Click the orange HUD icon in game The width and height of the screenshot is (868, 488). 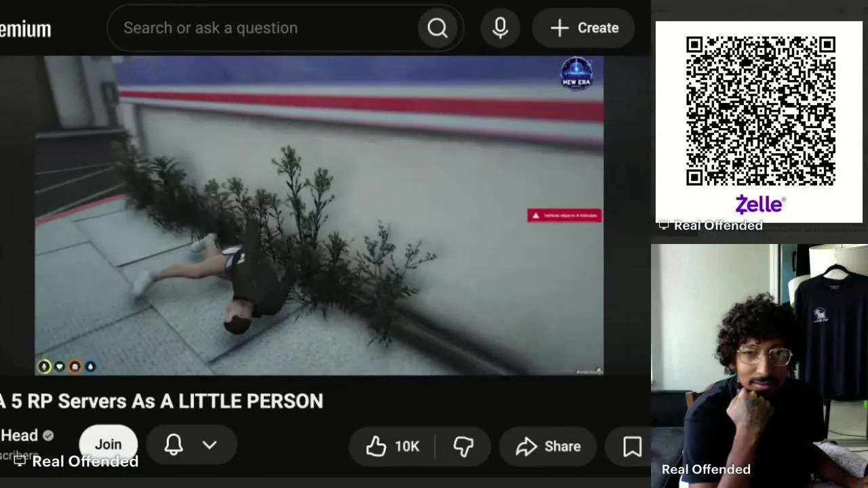[x=75, y=367]
